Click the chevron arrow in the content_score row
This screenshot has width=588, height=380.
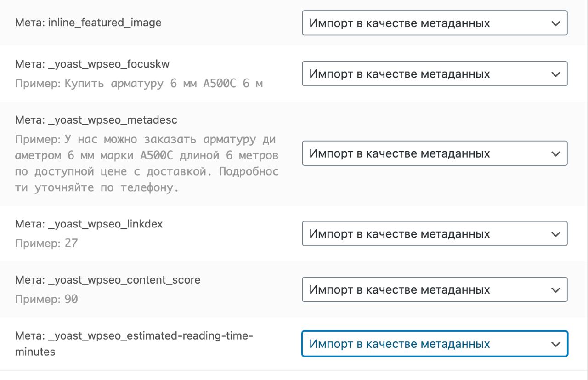point(555,290)
